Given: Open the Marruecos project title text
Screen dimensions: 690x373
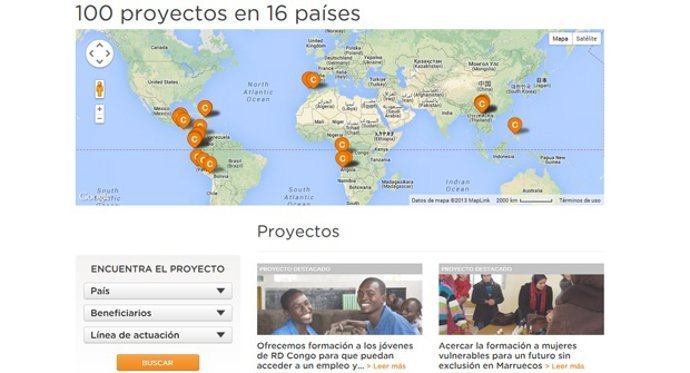Looking at the screenshot, I should [508, 355].
